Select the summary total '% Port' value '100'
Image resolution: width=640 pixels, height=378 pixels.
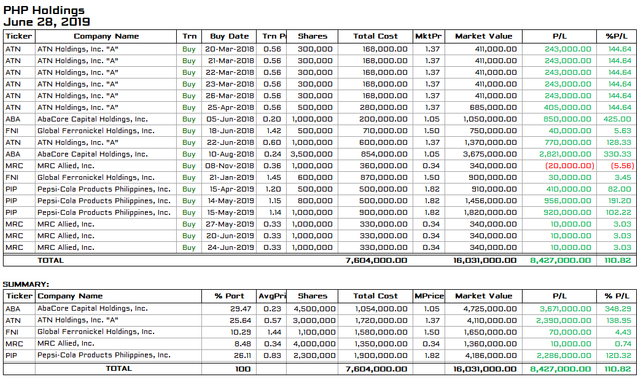click(x=243, y=369)
